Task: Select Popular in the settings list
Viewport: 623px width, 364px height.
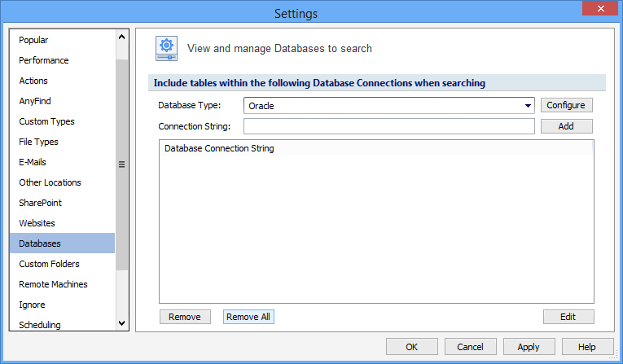Action: 33,40
